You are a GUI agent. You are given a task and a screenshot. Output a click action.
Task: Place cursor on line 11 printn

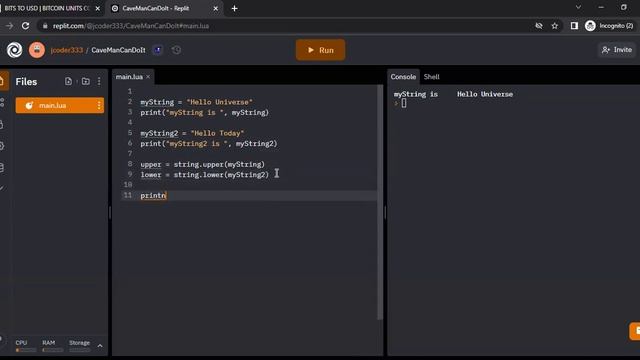tap(153, 196)
